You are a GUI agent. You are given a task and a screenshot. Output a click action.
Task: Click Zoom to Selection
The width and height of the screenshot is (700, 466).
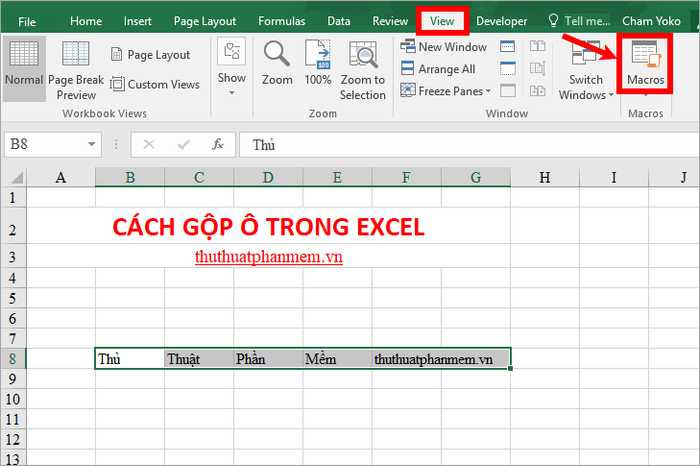[362, 71]
